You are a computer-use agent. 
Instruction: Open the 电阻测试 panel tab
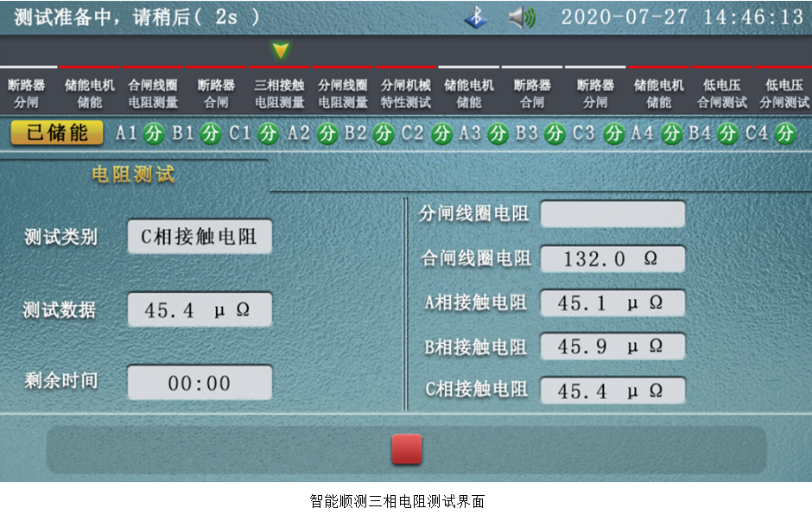tap(134, 175)
